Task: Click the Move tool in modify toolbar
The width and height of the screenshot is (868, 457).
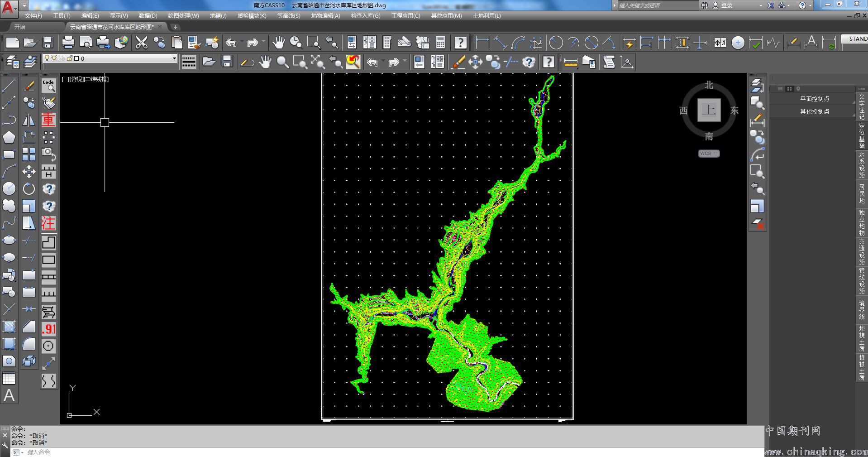Action: pyautogui.click(x=29, y=172)
